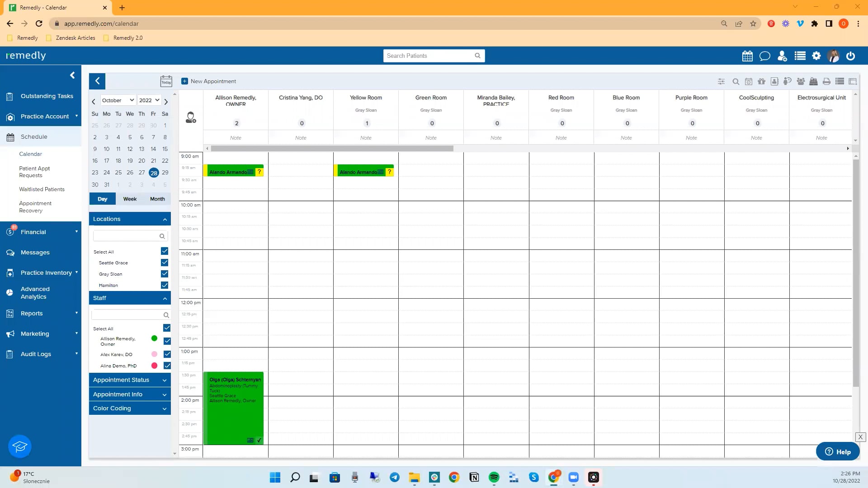Image resolution: width=868 pixels, height=488 pixels.
Task: Open the chat bubble messages icon
Action: pos(764,56)
